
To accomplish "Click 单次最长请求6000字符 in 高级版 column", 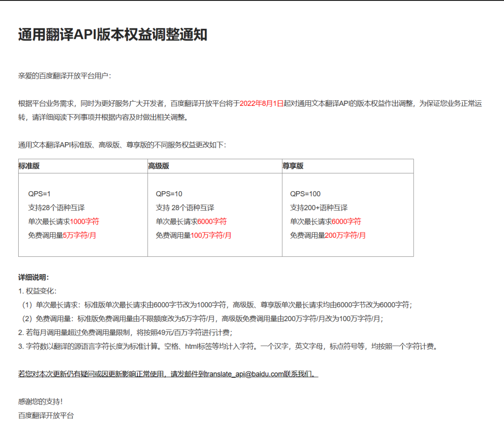I will tap(191, 221).
